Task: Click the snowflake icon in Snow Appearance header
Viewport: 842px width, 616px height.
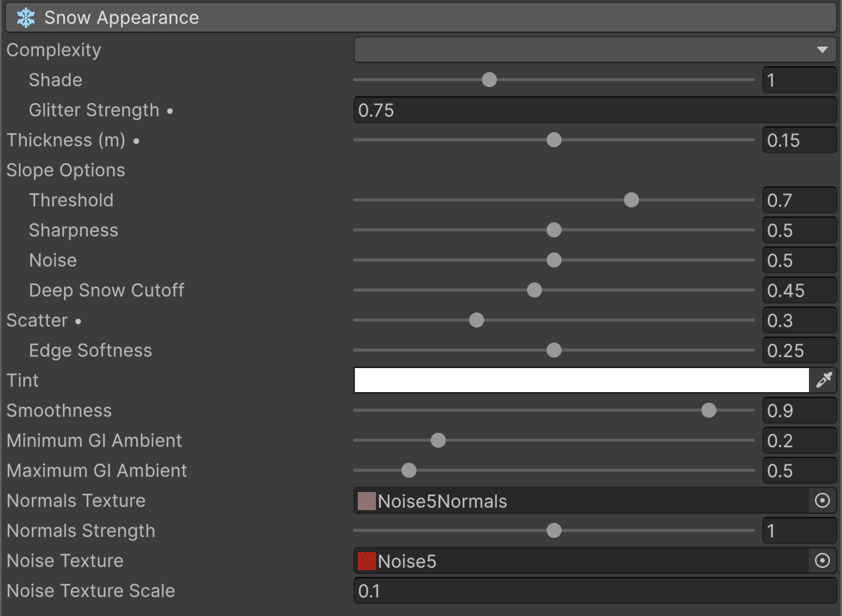Action: pyautogui.click(x=26, y=18)
